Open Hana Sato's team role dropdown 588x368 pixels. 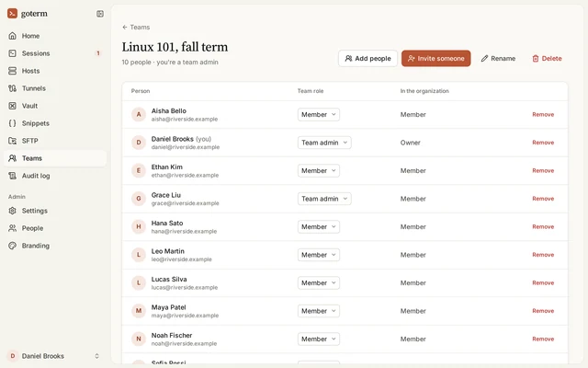(319, 226)
